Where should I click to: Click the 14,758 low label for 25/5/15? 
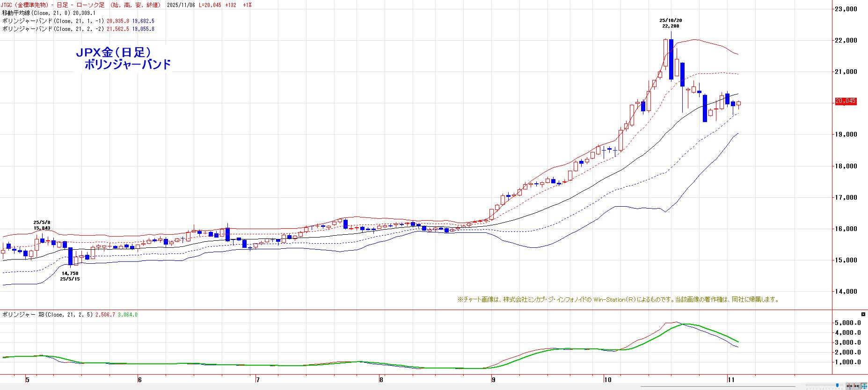pyautogui.click(x=70, y=273)
